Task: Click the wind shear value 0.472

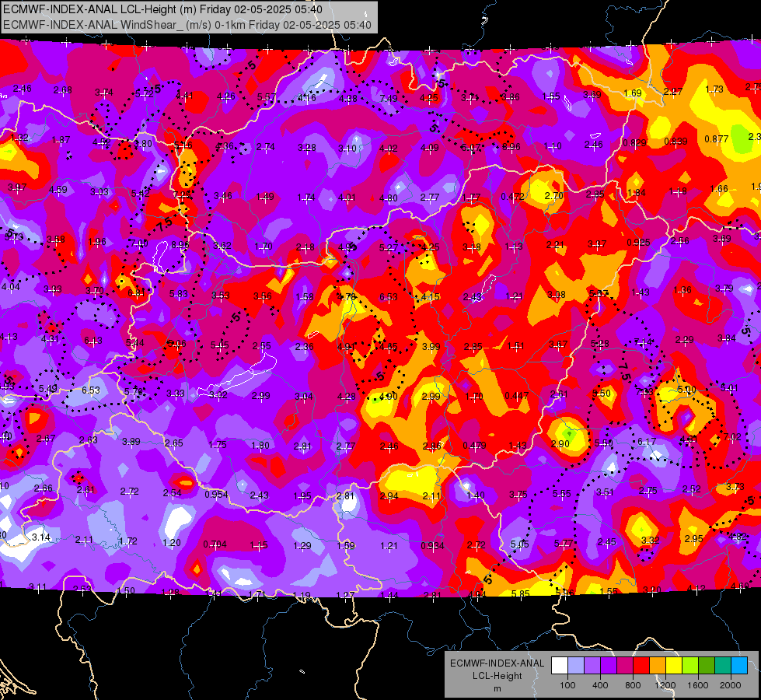Action: click(x=512, y=196)
